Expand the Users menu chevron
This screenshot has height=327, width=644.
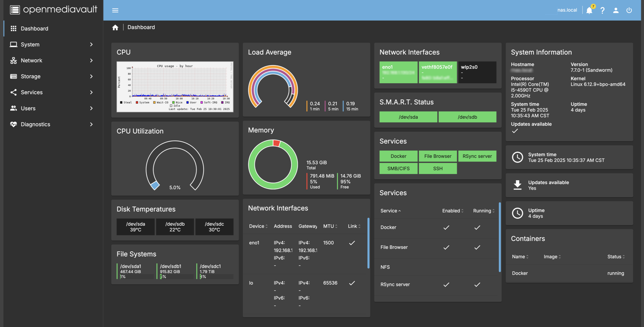pos(91,108)
